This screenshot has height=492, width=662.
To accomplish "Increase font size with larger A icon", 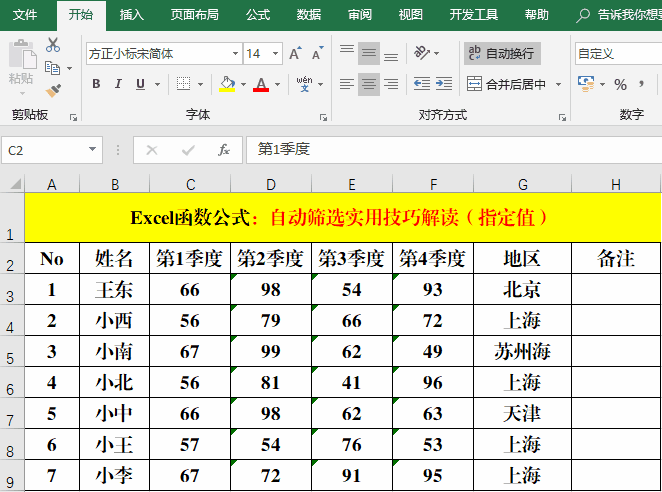I will [296, 53].
